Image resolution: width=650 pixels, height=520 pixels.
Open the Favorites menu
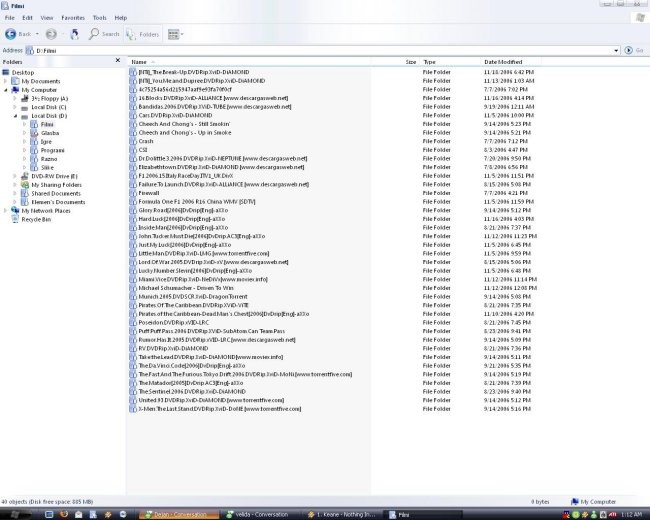click(x=73, y=18)
